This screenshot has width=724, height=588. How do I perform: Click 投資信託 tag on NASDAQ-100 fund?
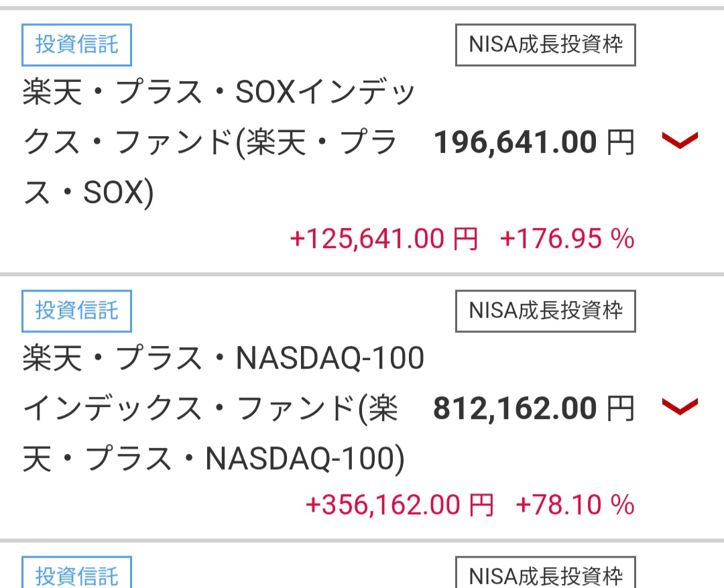pyautogui.click(x=76, y=311)
